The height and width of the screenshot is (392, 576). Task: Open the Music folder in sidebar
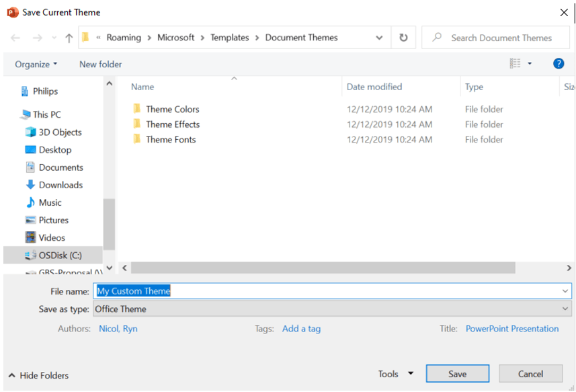coord(50,202)
